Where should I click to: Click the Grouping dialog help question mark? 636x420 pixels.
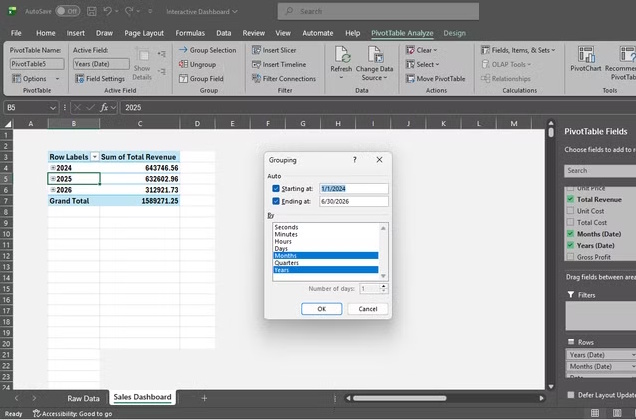click(355, 159)
